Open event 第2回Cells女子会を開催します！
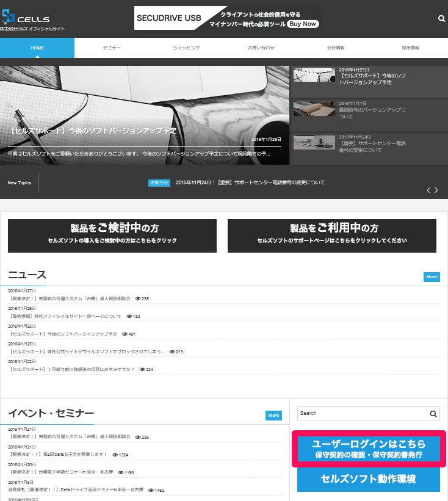 (x=58, y=454)
